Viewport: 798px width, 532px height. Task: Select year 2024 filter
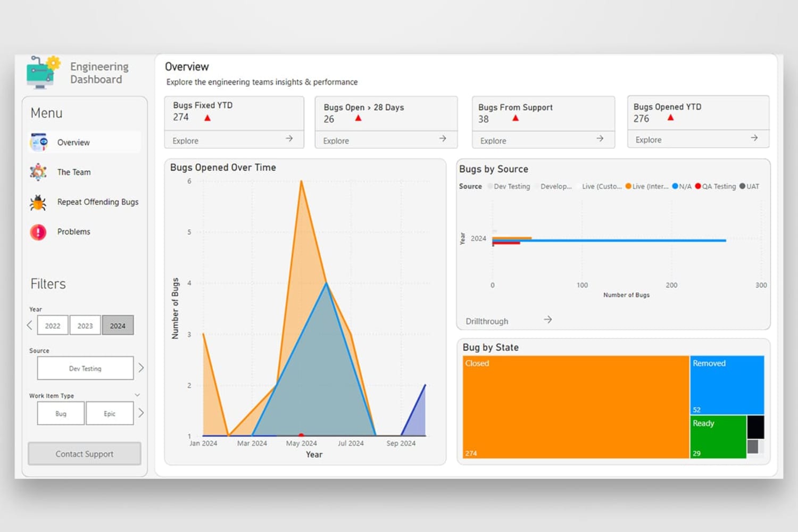pos(118,326)
